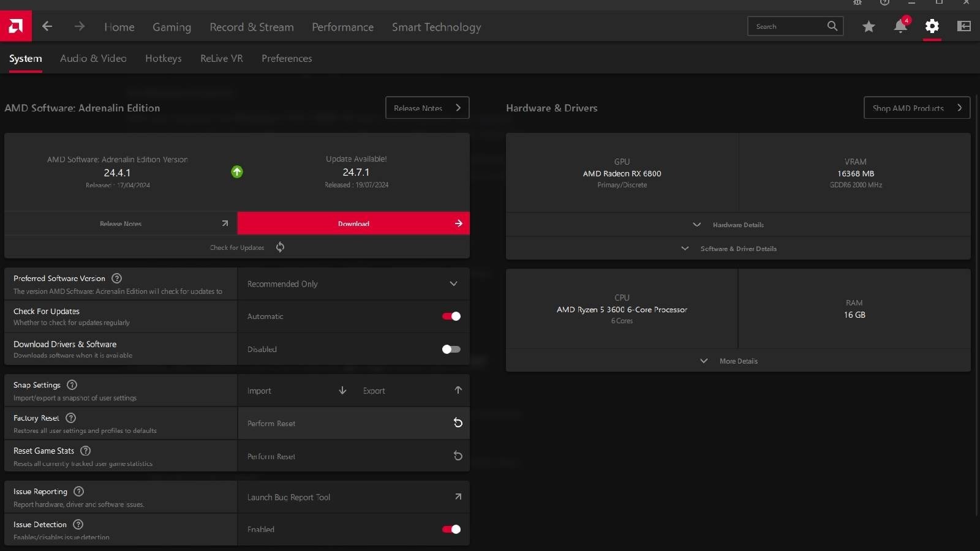Click the Launch Bug Report Tool arrow icon

click(458, 497)
